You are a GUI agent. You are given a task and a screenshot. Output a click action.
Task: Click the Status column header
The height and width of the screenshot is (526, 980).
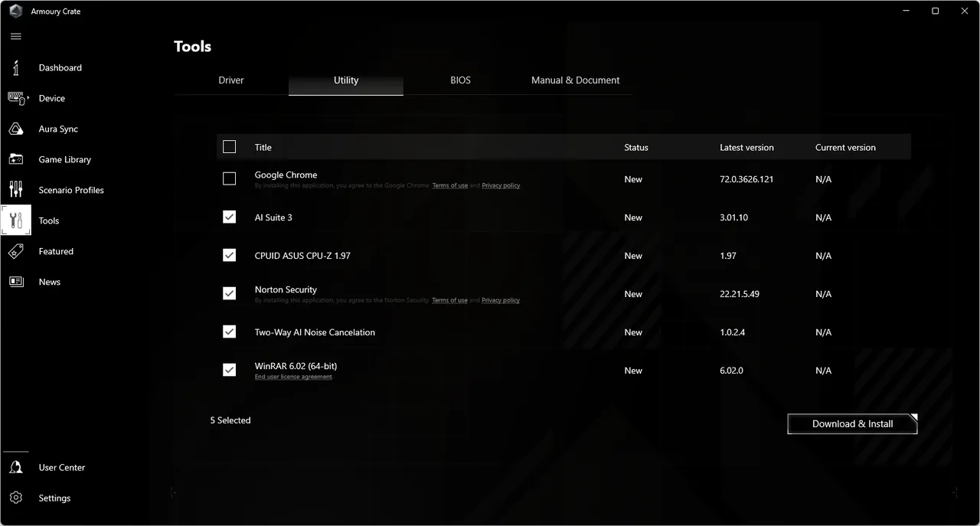(x=636, y=148)
